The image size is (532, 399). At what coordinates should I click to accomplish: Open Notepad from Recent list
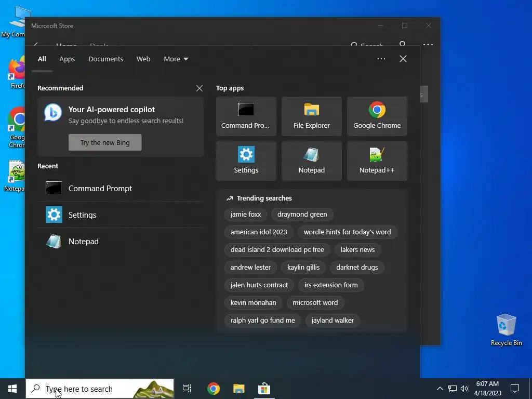[121, 241]
